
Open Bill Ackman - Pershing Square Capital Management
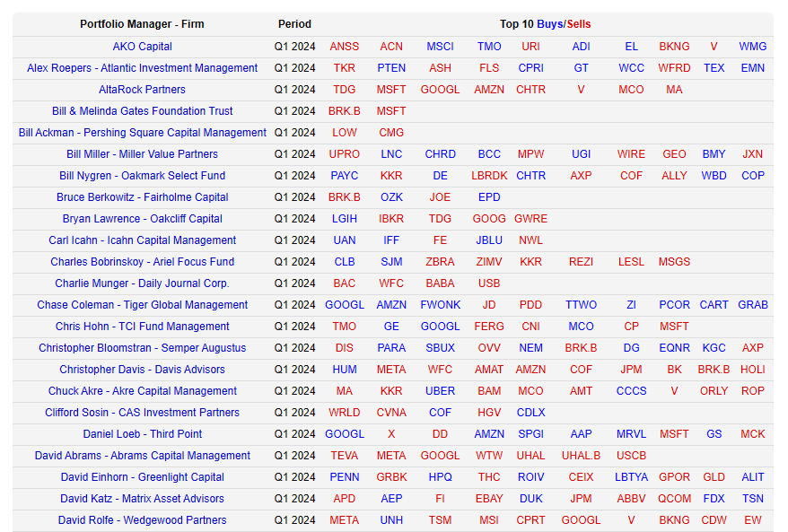[x=142, y=133]
